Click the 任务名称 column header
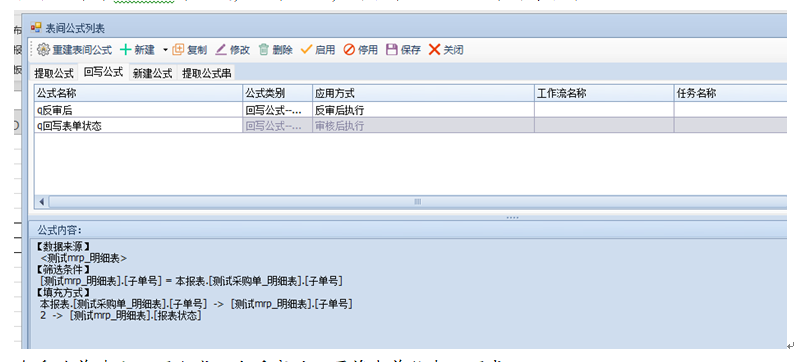This screenshot has height=362, width=797. pyautogui.click(x=730, y=94)
